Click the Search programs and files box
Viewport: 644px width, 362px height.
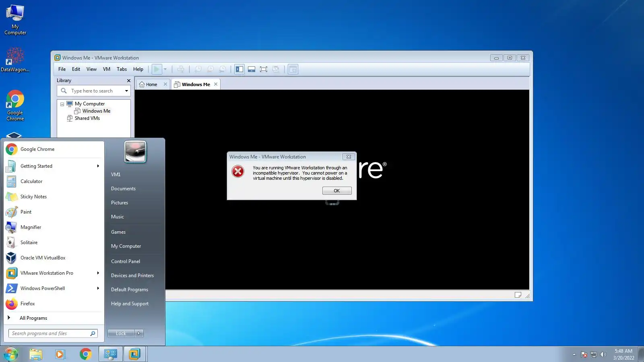(x=53, y=333)
